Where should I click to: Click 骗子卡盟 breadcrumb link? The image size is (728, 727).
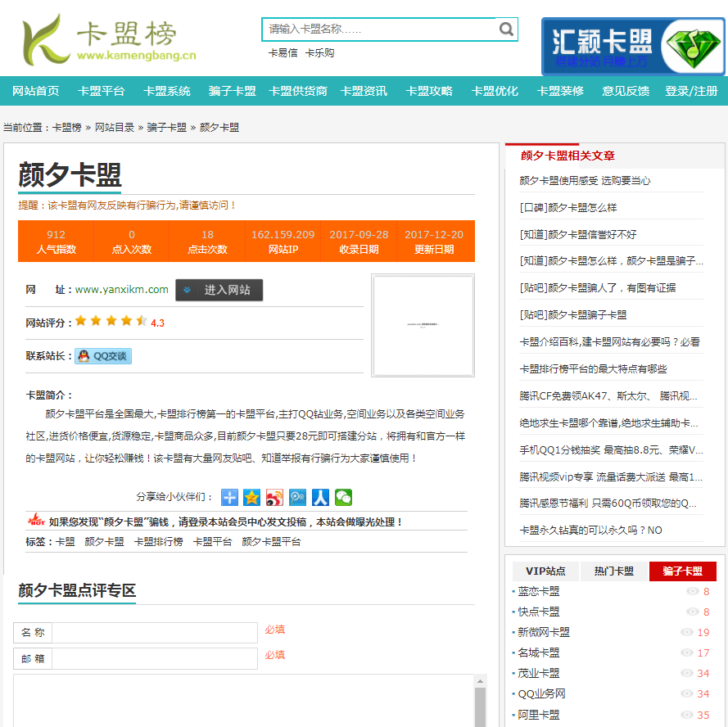167,127
